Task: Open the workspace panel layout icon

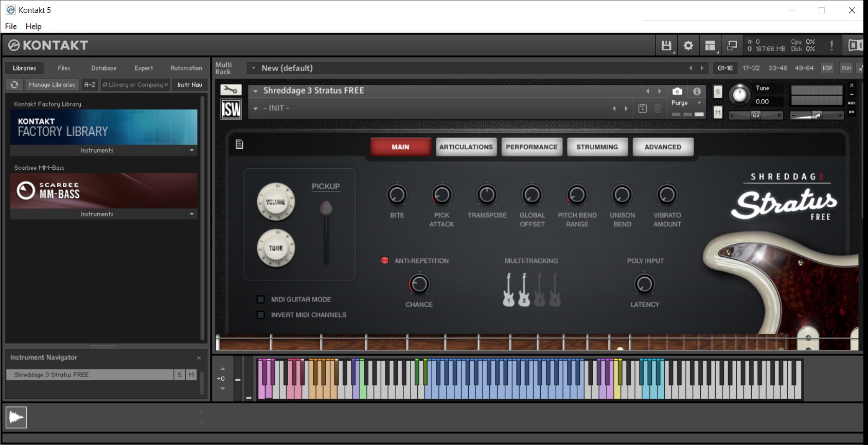Action: [x=710, y=45]
